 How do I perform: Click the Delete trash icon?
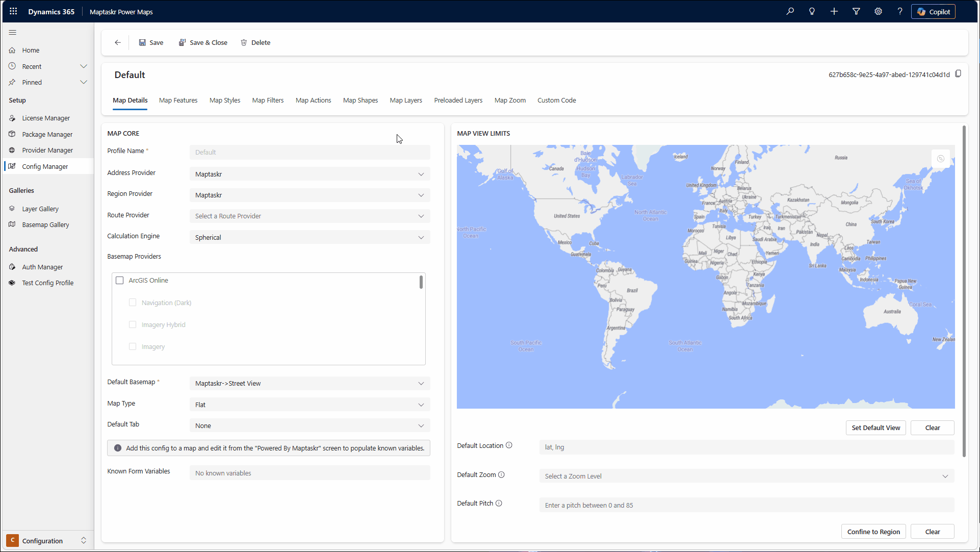click(x=244, y=42)
